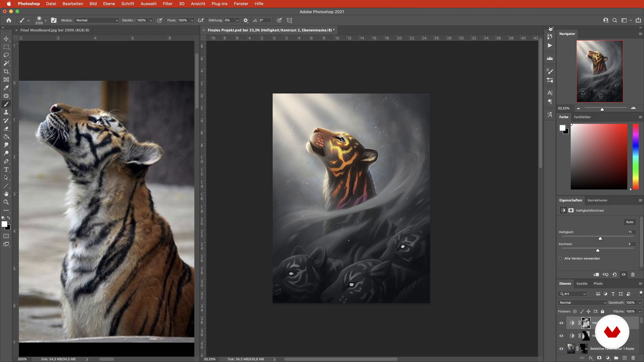The height and width of the screenshot is (362, 644).
Task: Select the Eyedropper tool
Action: tap(6, 88)
